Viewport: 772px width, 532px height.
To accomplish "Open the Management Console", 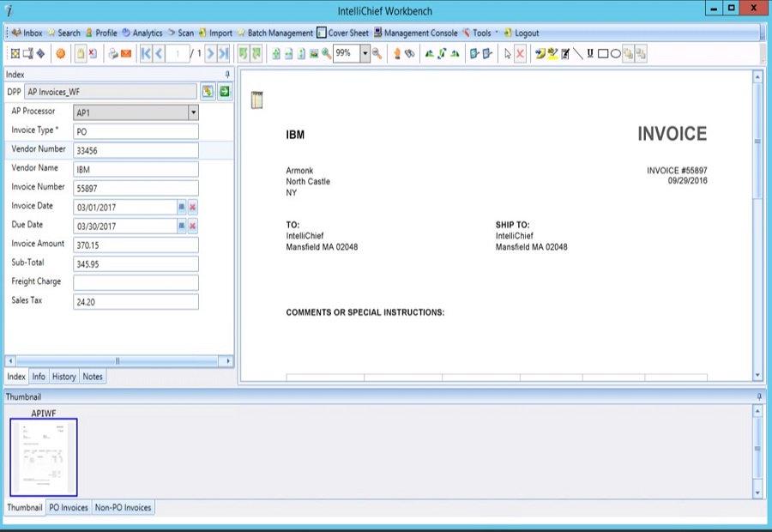I will click(x=415, y=33).
